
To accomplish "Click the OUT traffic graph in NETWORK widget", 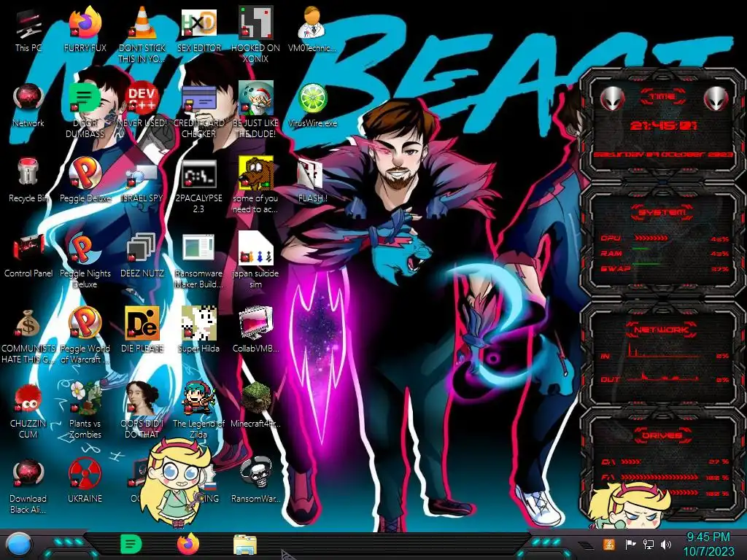I will 665,377.
